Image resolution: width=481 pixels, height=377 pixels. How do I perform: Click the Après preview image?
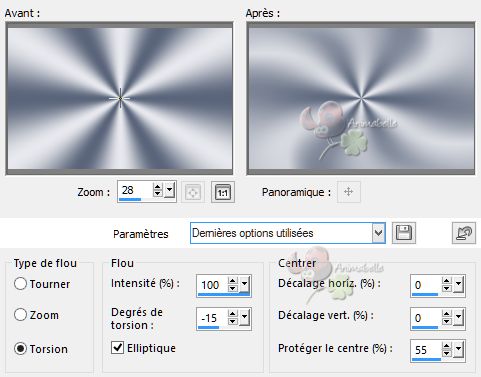(361, 98)
